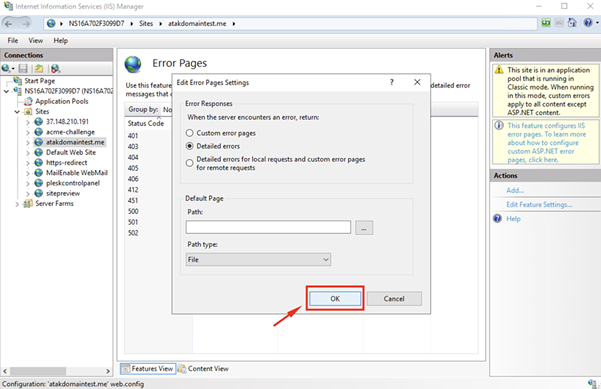Click the dialog's question mark help button
The width and height of the screenshot is (601, 389).
[x=392, y=82]
